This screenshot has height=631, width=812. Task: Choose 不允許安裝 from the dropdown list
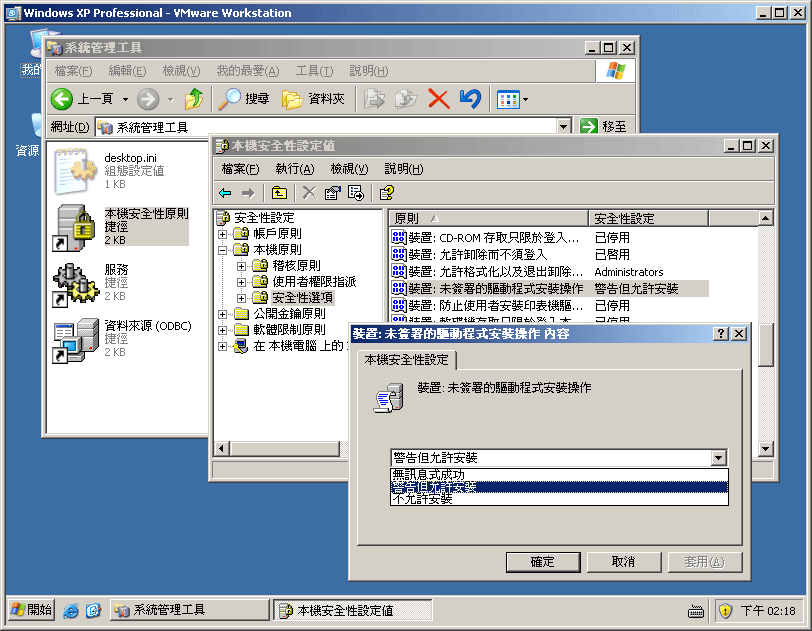pyautogui.click(x=559, y=498)
